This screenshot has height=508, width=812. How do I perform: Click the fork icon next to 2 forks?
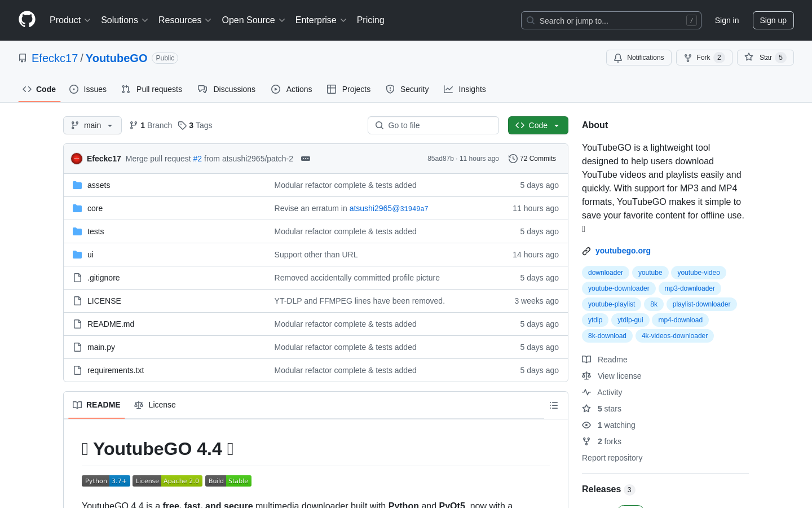pyautogui.click(x=586, y=441)
